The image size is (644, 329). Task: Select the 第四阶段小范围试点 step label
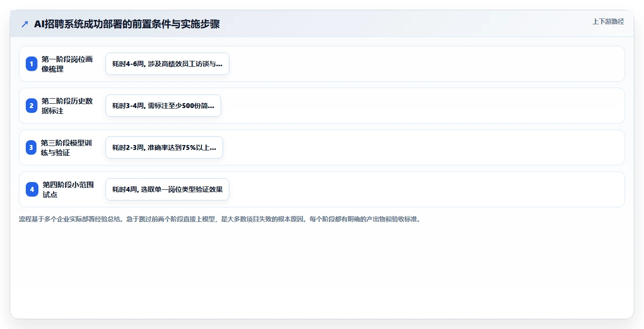[68, 189]
